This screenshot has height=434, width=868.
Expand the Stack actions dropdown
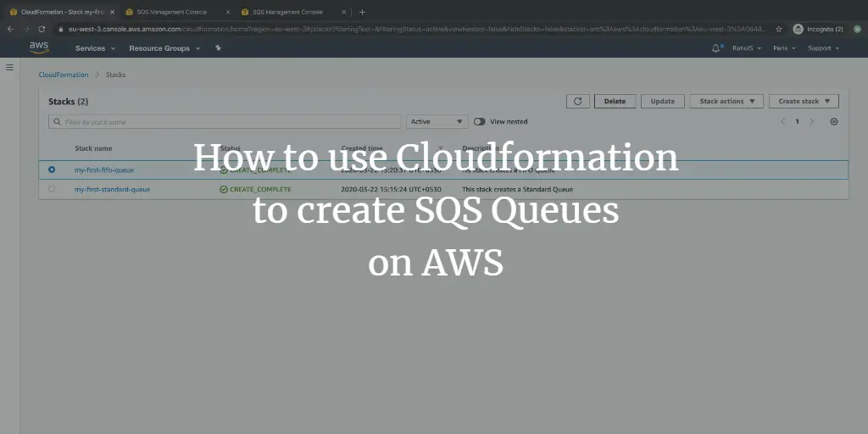tap(726, 102)
